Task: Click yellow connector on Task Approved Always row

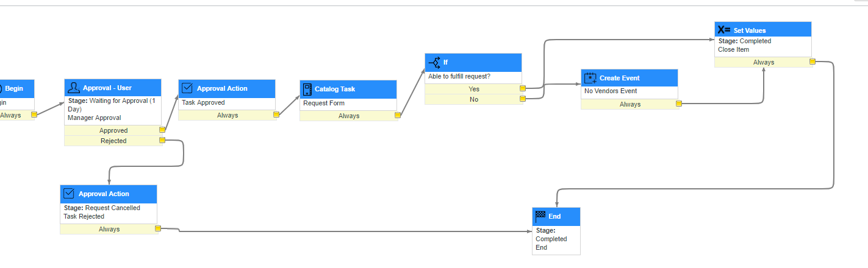Action: point(276,115)
